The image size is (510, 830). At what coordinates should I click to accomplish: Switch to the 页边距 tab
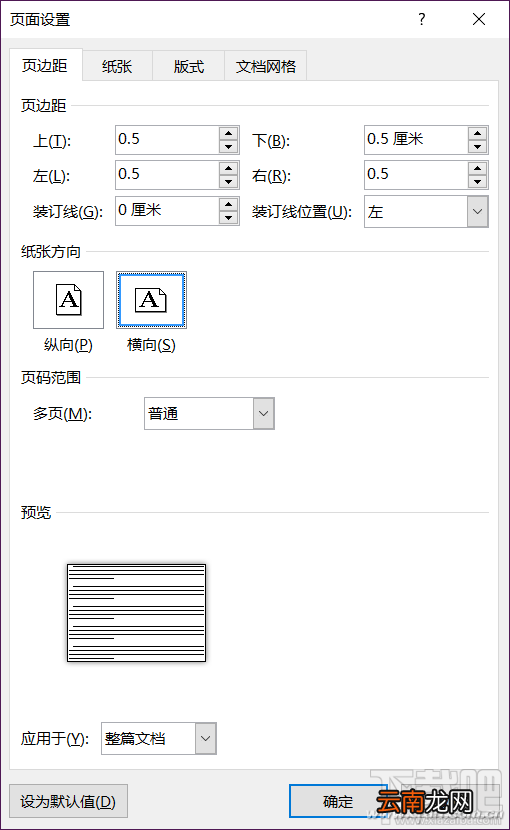click(x=46, y=65)
